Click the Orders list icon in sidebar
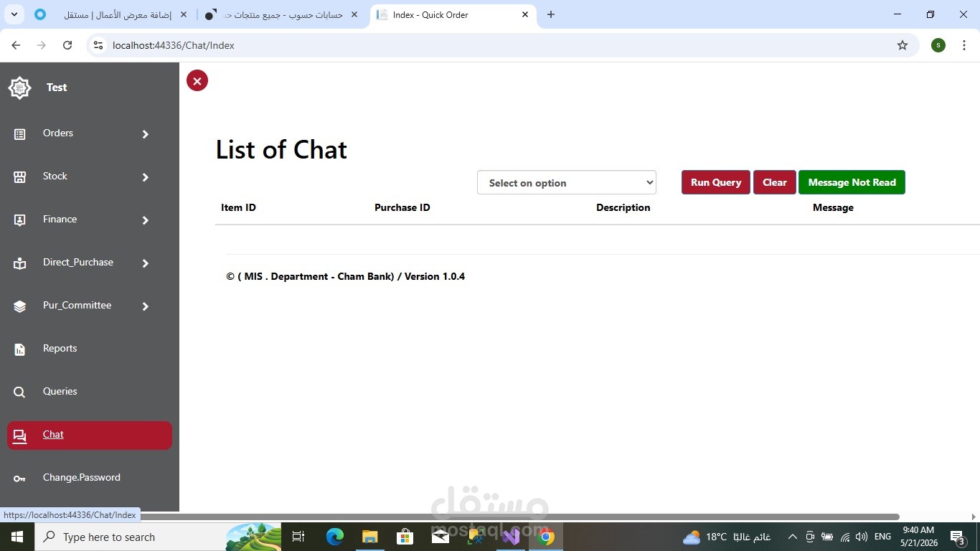This screenshot has height=551, width=980. click(x=20, y=134)
